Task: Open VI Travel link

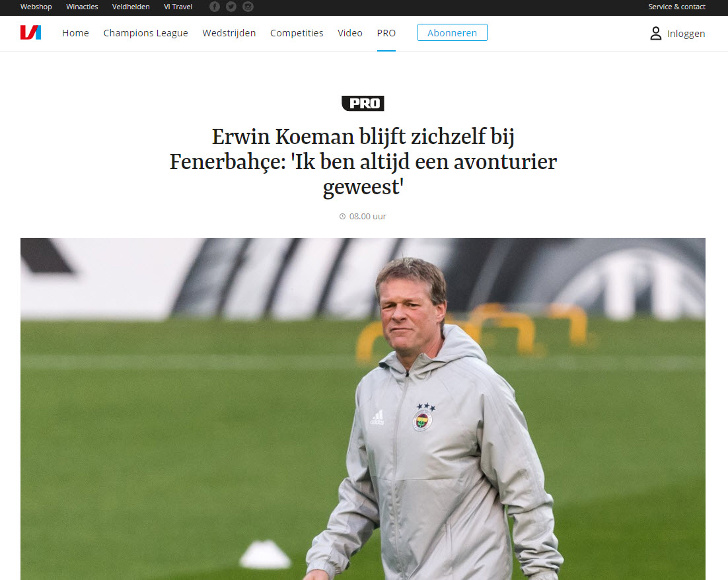Action: (178, 7)
